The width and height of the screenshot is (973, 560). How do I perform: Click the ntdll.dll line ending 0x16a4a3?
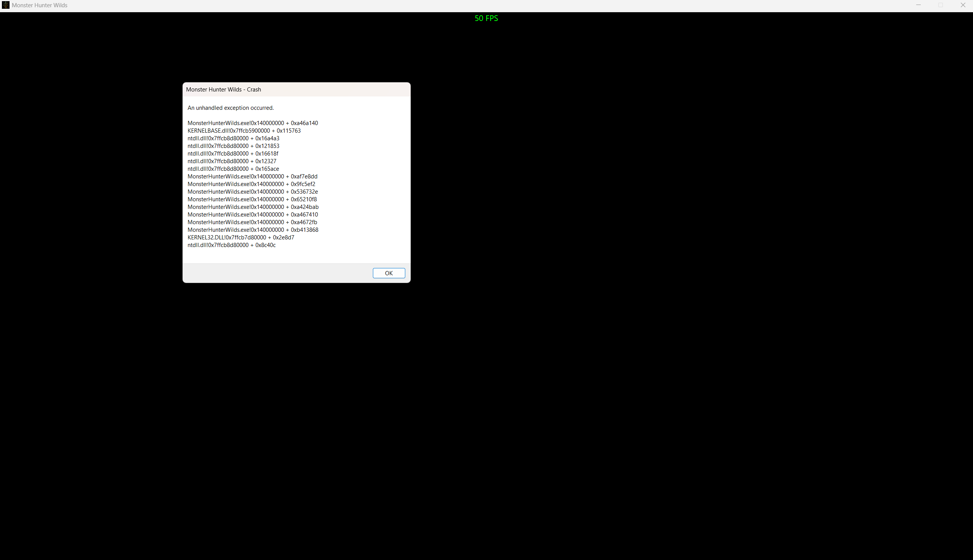coord(233,138)
